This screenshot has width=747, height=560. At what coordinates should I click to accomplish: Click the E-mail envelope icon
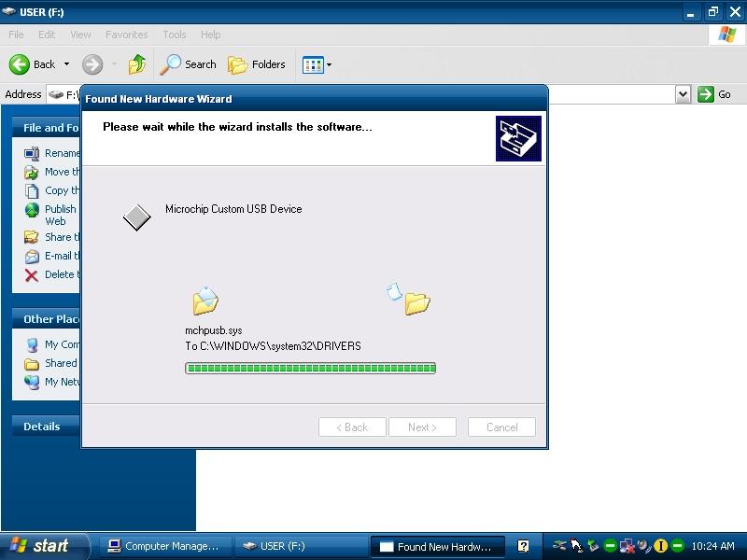point(32,256)
